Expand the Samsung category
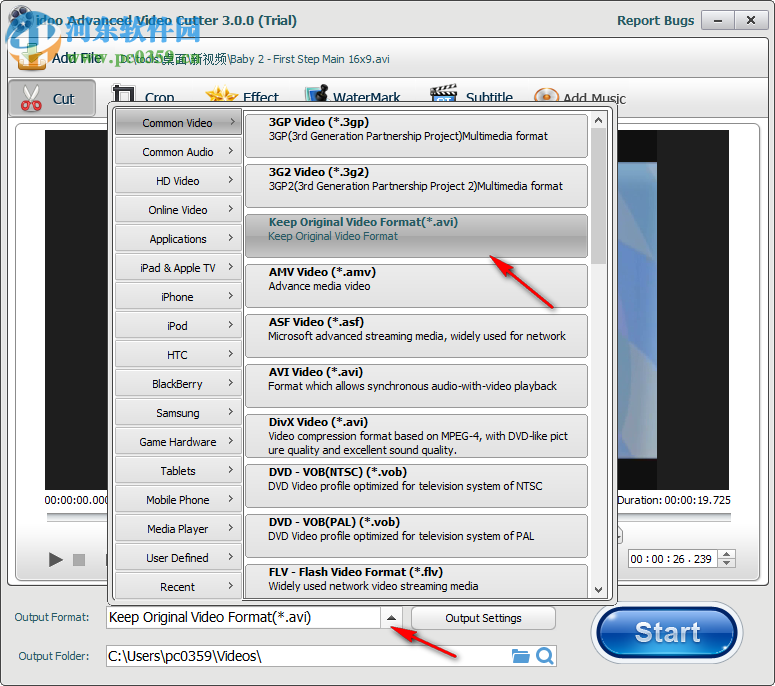Image resolution: width=775 pixels, height=686 pixels. [178, 413]
